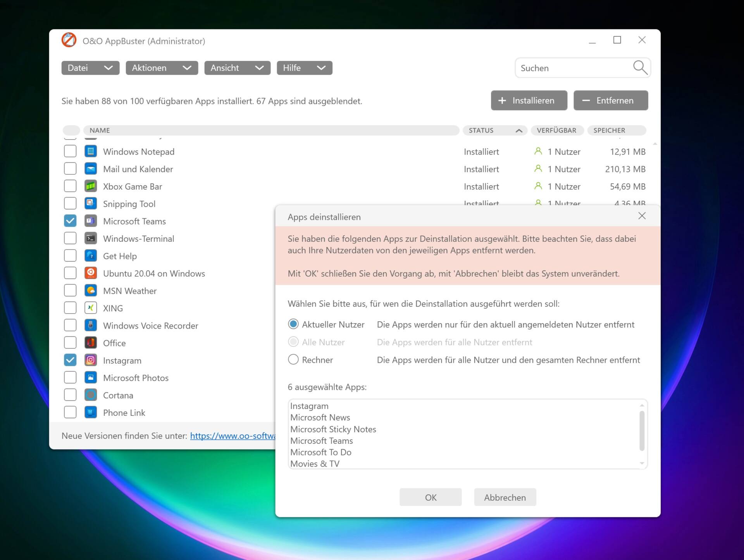Click the Xbox Game Bar icon
Image resolution: width=744 pixels, height=560 pixels.
click(90, 186)
